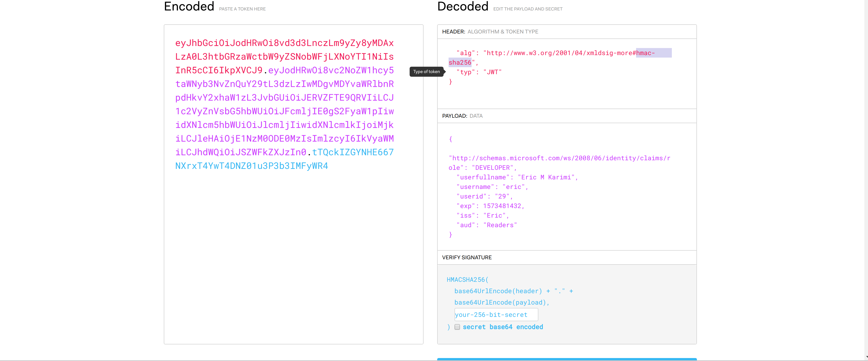This screenshot has height=361, width=868.
Task: Click the VERIFY SIGNATURE section header
Action: (467, 257)
